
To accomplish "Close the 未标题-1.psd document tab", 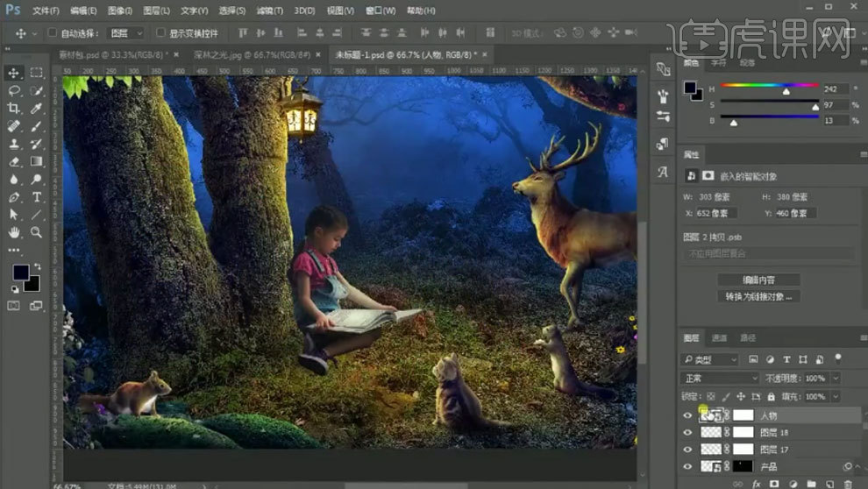I will coord(484,54).
